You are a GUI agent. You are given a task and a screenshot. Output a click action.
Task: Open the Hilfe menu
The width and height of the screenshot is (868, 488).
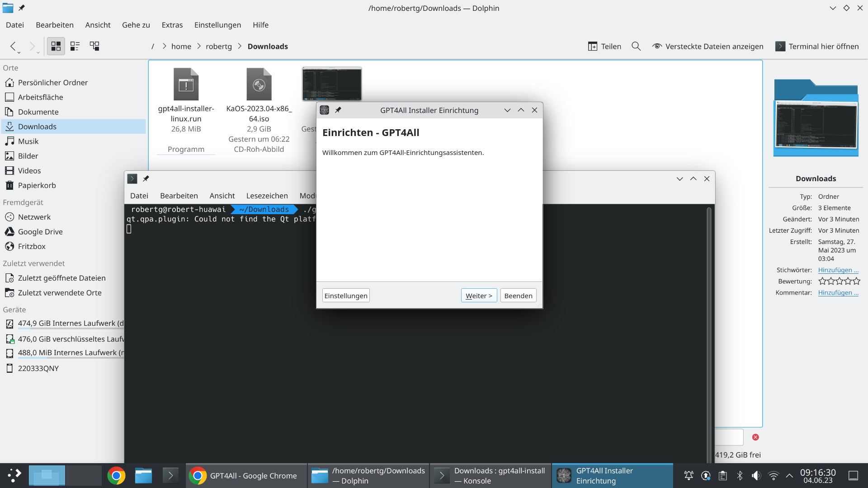point(260,25)
